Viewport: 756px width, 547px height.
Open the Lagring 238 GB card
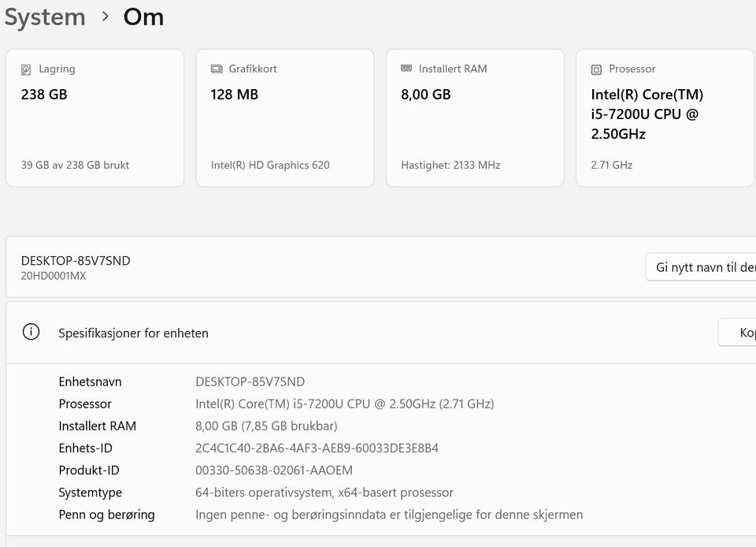pos(94,118)
